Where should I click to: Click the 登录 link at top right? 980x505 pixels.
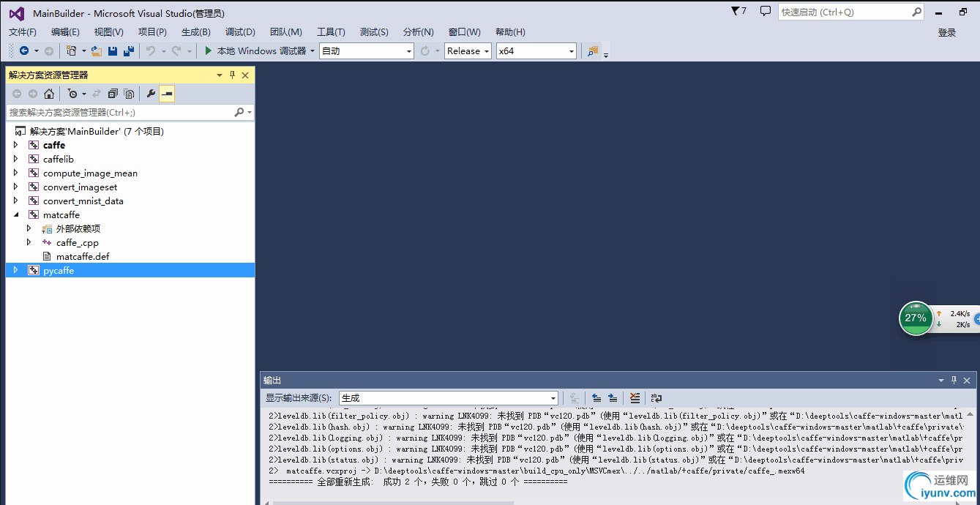(946, 31)
